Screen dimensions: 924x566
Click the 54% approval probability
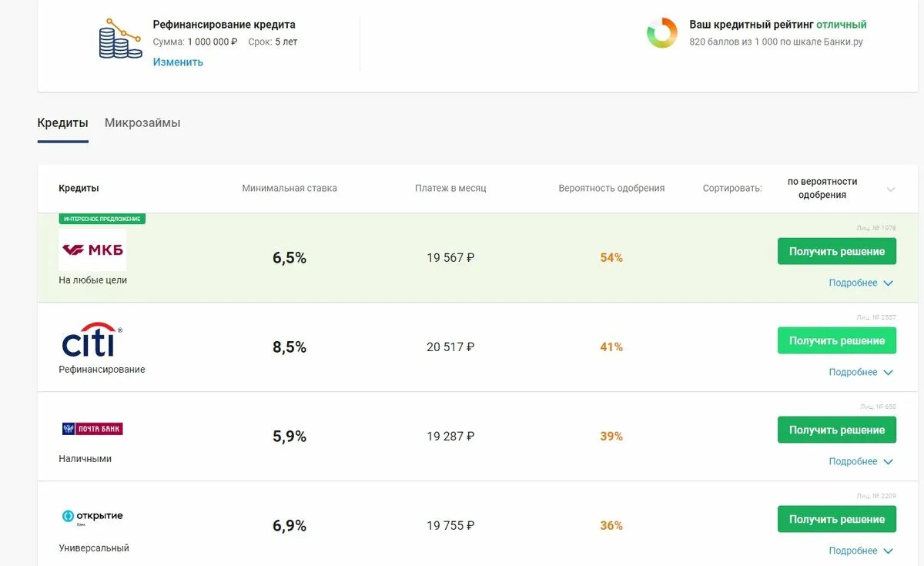(611, 258)
